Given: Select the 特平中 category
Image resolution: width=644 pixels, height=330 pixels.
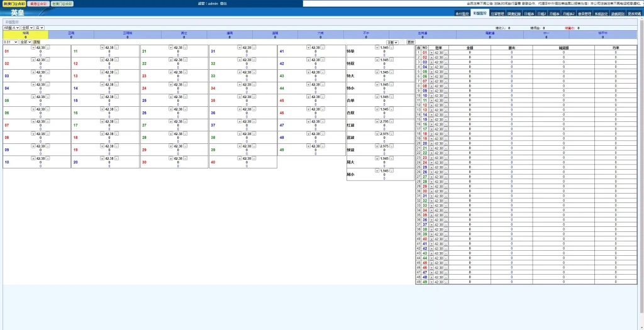Looking at the screenshot, I should click(x=602, y=35).
